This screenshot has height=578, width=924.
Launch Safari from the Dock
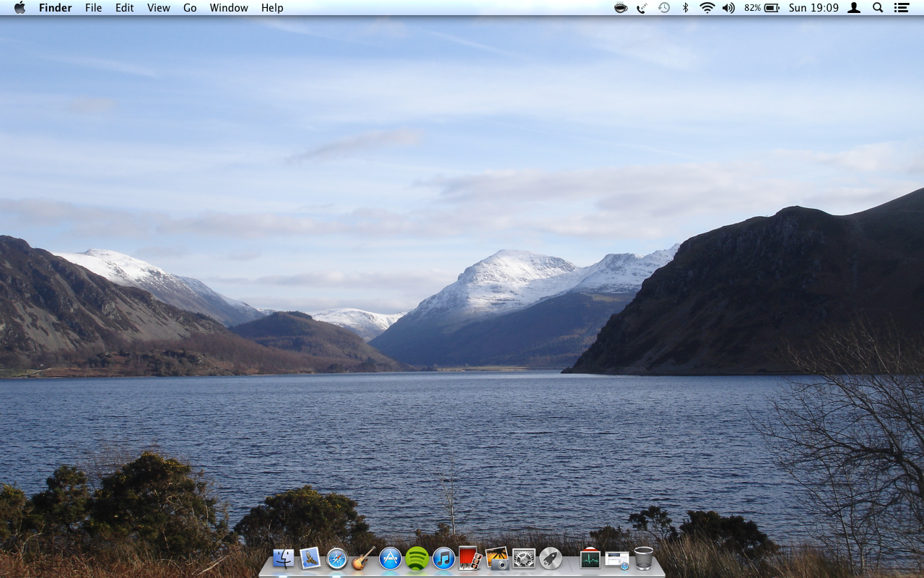pyautogui.click(x=336, y=558)
